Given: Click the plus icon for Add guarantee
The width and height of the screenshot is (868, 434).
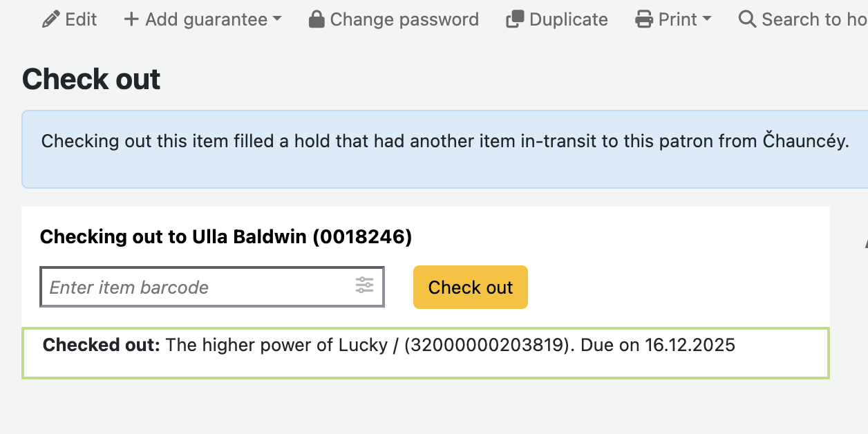Looking at the screenshot, I should tap(131, 19).
